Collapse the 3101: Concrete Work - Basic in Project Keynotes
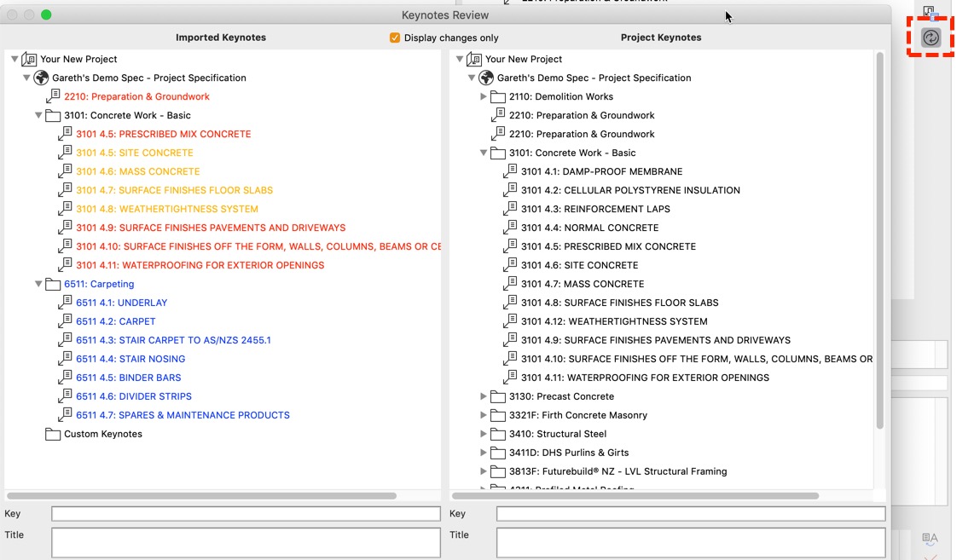The image size is (974, 560). (484, 153)
